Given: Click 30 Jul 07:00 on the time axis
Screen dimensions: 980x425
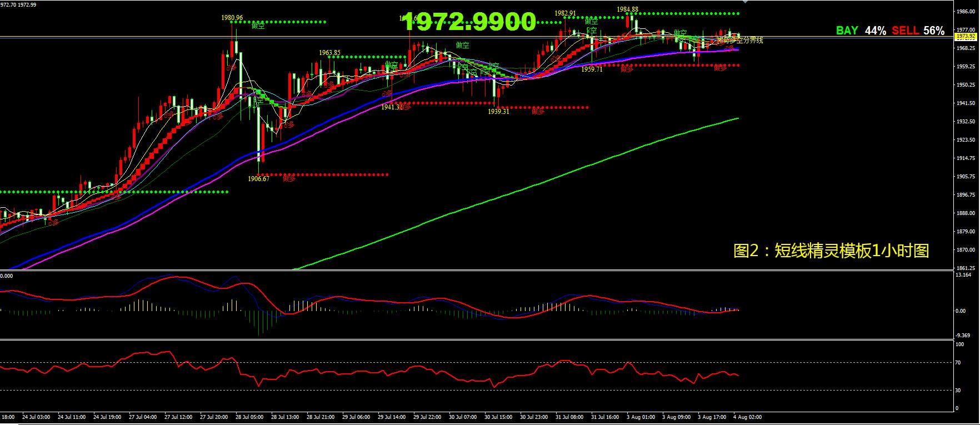Looking at the screenshot, I should pyautogui.click(x=463, y=417).
